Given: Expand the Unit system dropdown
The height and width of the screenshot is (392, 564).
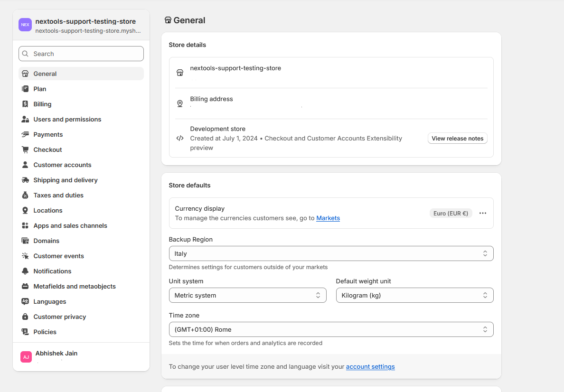Looking at the screenshot, I should pos(247,295).
